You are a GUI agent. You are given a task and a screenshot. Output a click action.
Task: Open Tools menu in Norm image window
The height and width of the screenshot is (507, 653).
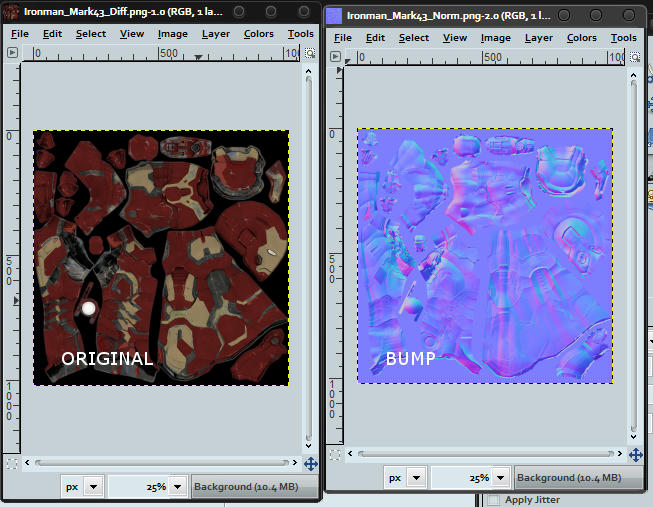click(x=623, y=38)
